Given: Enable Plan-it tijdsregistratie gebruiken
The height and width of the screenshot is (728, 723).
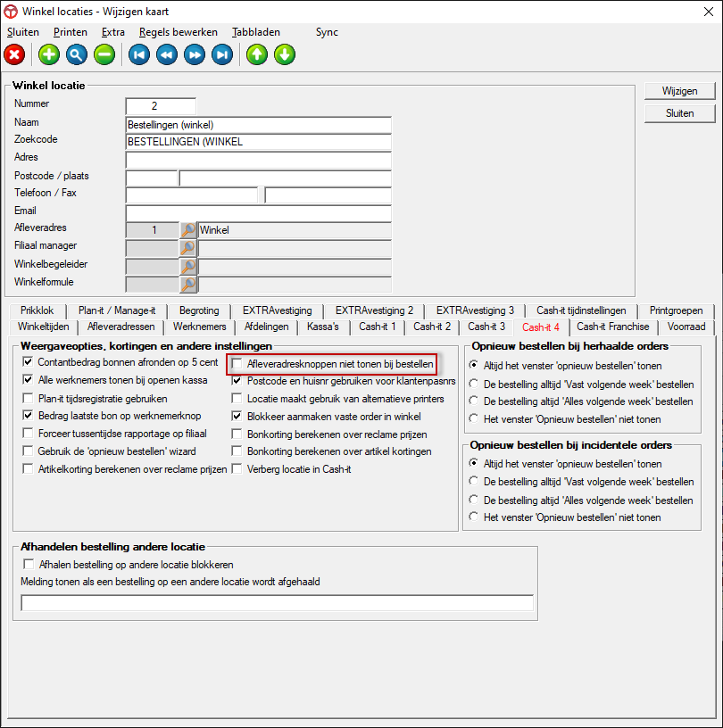Looking at the screenshot, I should coord(29,399).
